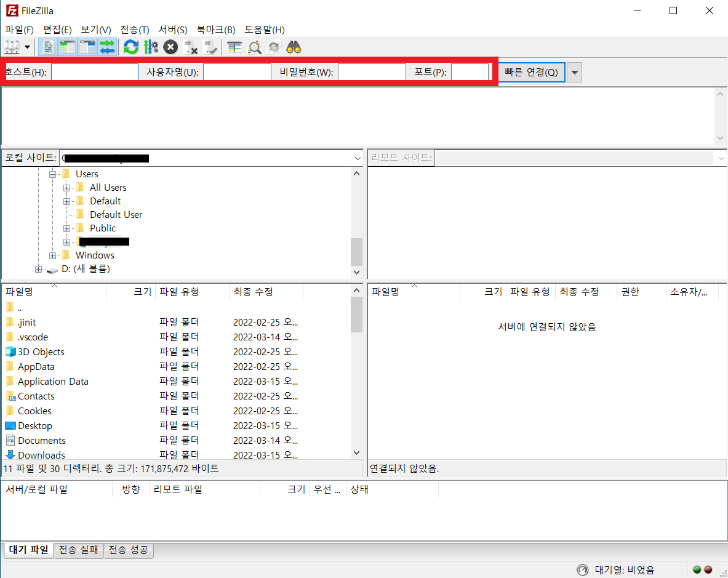Select the Cookies folder row
This screenshot has height=578, width=728.
177,411
